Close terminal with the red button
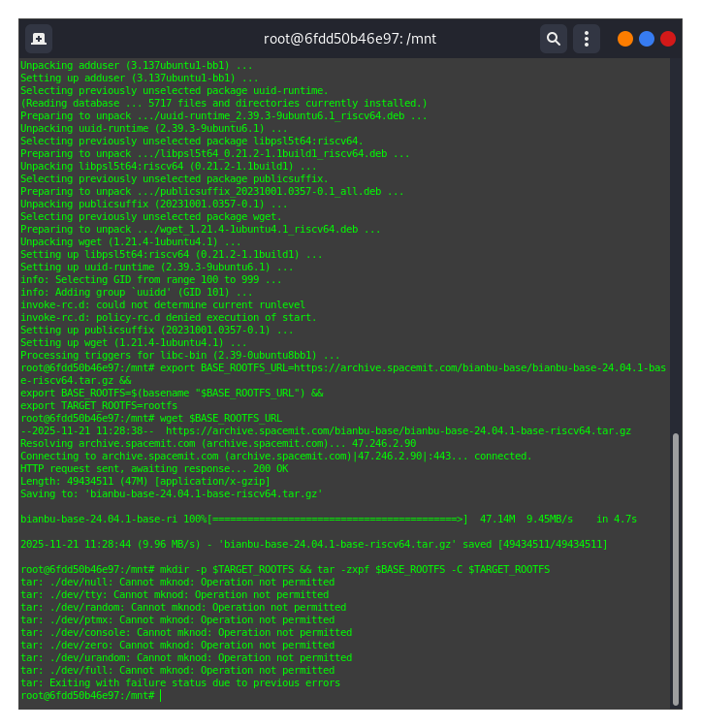Screen dimensions: 701x728 pyautogui.click(x=668, y=39)
